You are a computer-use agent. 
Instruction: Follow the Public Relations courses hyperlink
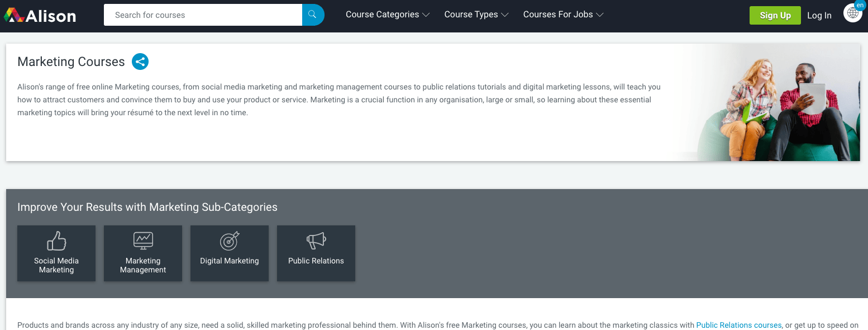pyautogui.click(x=738, y=325)
